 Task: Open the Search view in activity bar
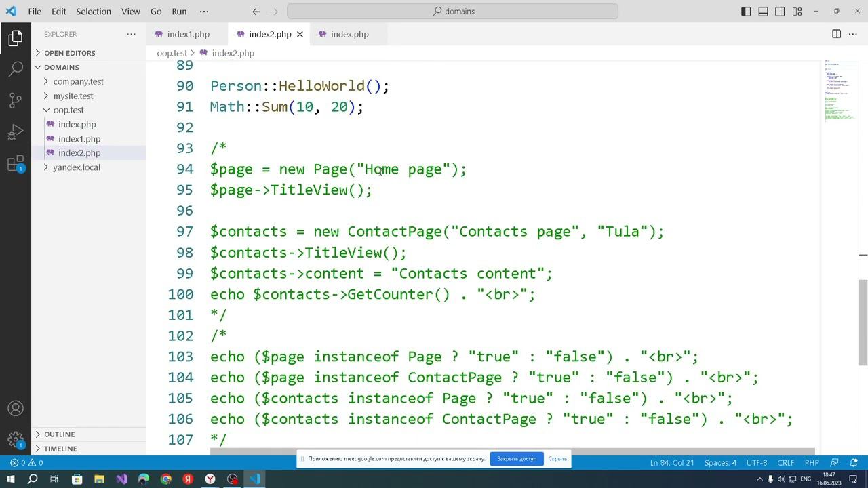(16, 69)
